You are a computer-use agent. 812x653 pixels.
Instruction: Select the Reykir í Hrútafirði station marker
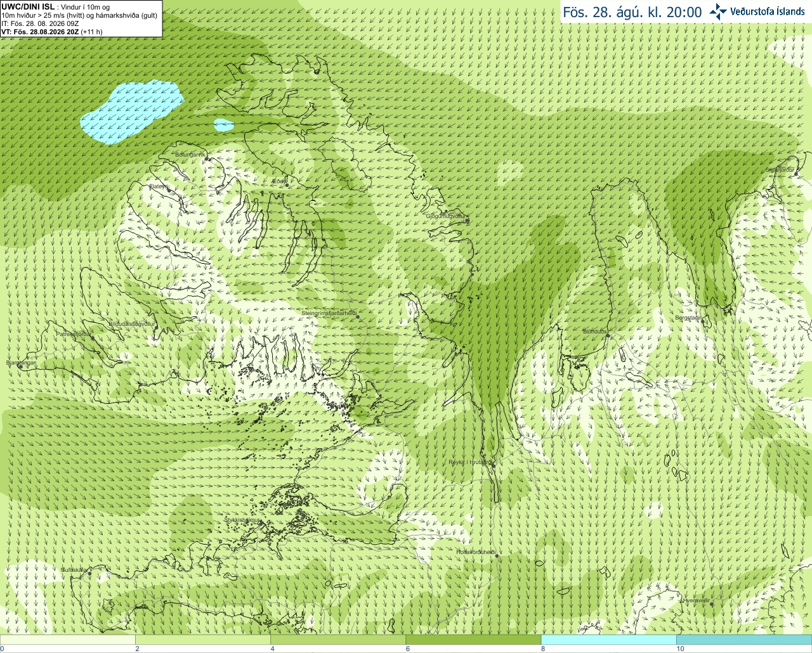pyautogui.click(x=493, y=465)
